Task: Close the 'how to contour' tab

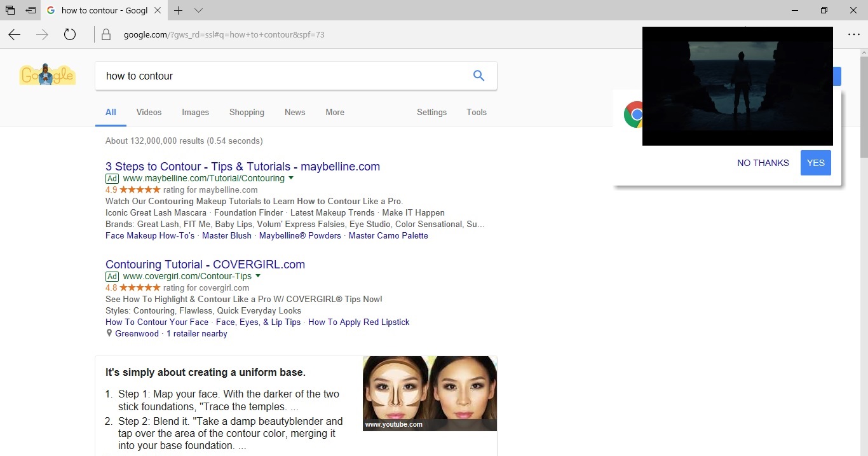Action: 158,10
